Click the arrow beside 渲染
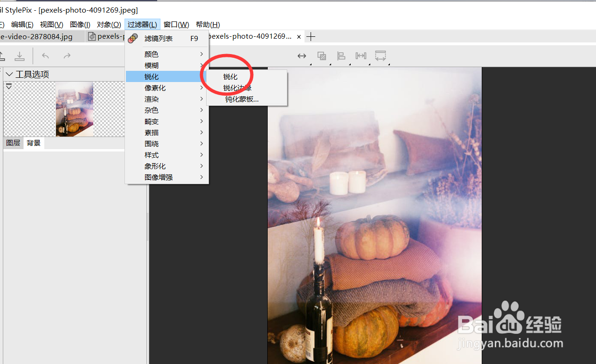596x364 pixels. (201, 99)
